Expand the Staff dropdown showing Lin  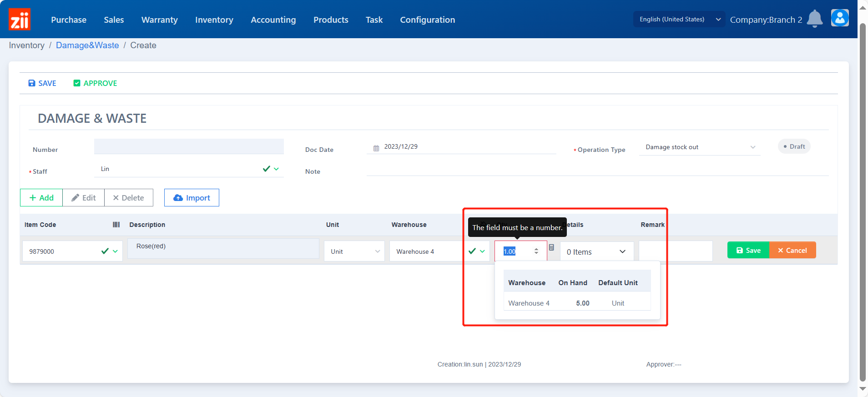point(189,169)
